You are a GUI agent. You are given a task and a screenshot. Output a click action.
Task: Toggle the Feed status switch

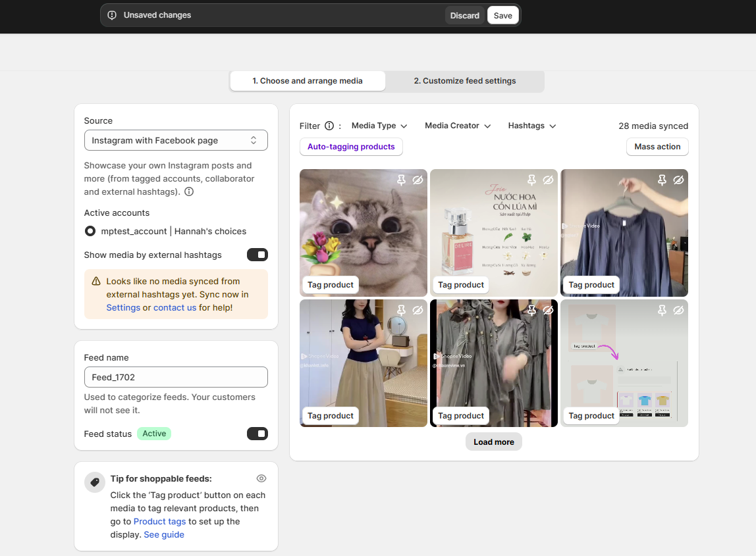(x=257, y=434)
